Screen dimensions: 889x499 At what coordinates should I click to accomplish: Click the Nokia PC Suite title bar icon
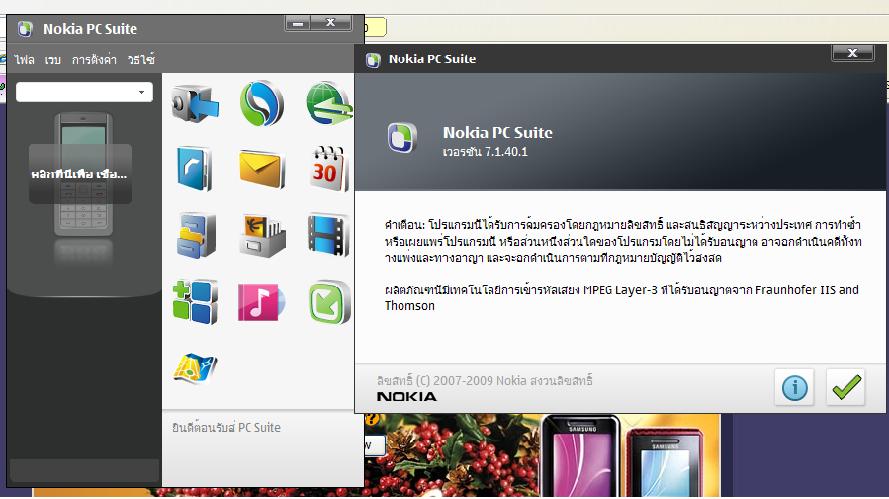coord(25,28)
